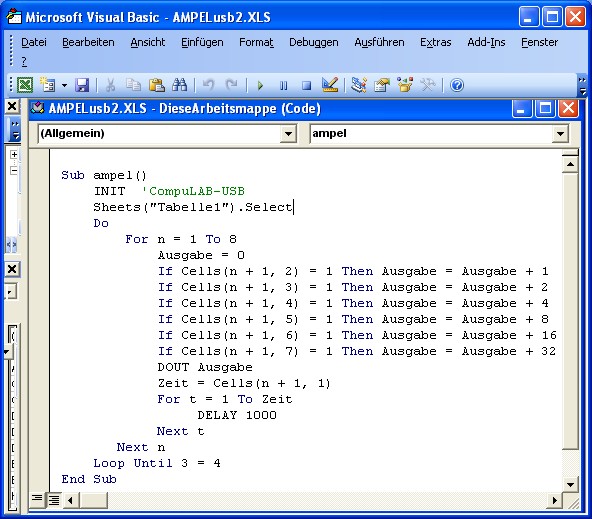Image resolution: width=592 pixels, height=519 pixels.
Task: Open the Extras menu
Action: [436, 42]
